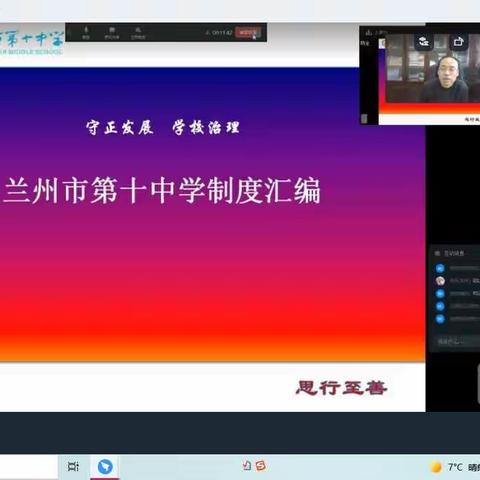Click the slide title 兰州市第十中学制度汇编
Screen dimensions: 480x480
pos(162,191)
